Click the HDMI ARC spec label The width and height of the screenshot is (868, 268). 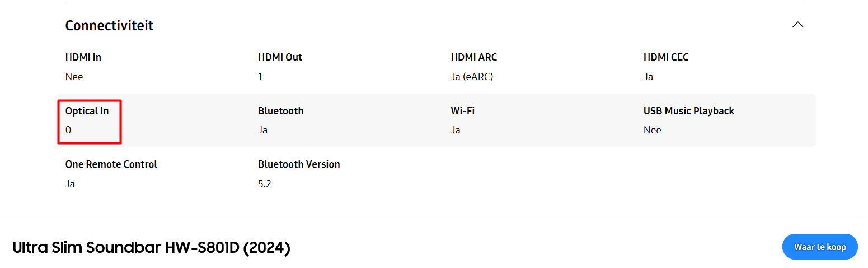point(473,57)
